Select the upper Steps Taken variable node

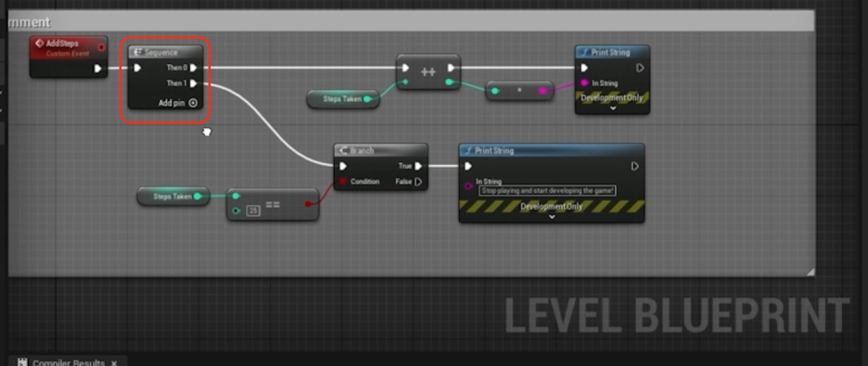(342, 99)
